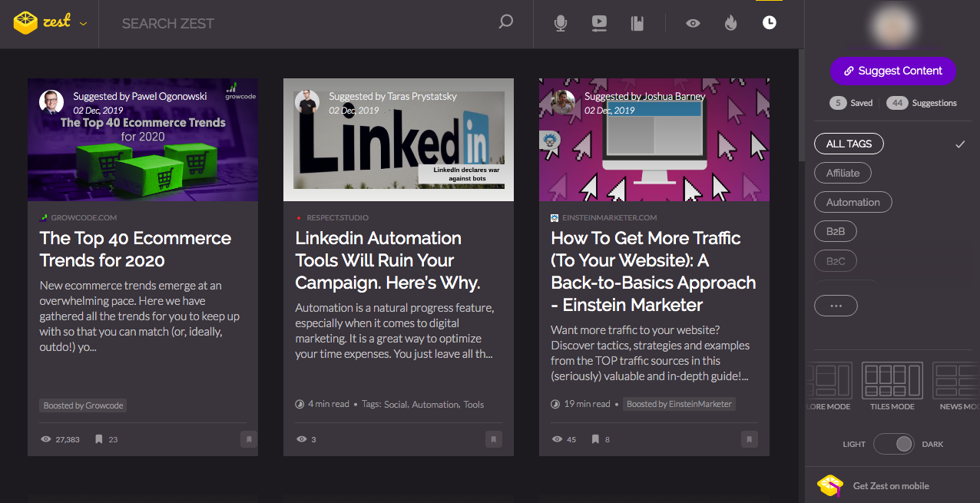Click the Zest mobile app icon
This screenshot has height=503, width=980.
pyautogui.click(x=830, y=485)
